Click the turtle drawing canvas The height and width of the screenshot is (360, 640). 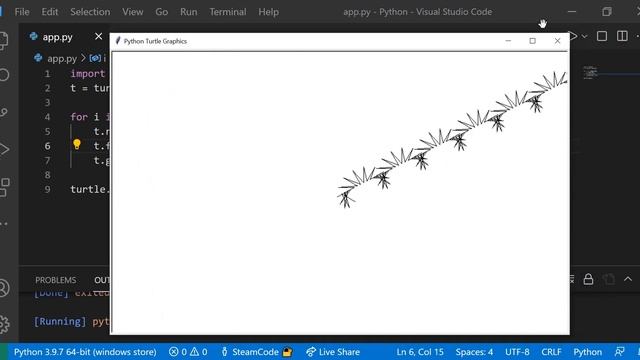point(340,192)
